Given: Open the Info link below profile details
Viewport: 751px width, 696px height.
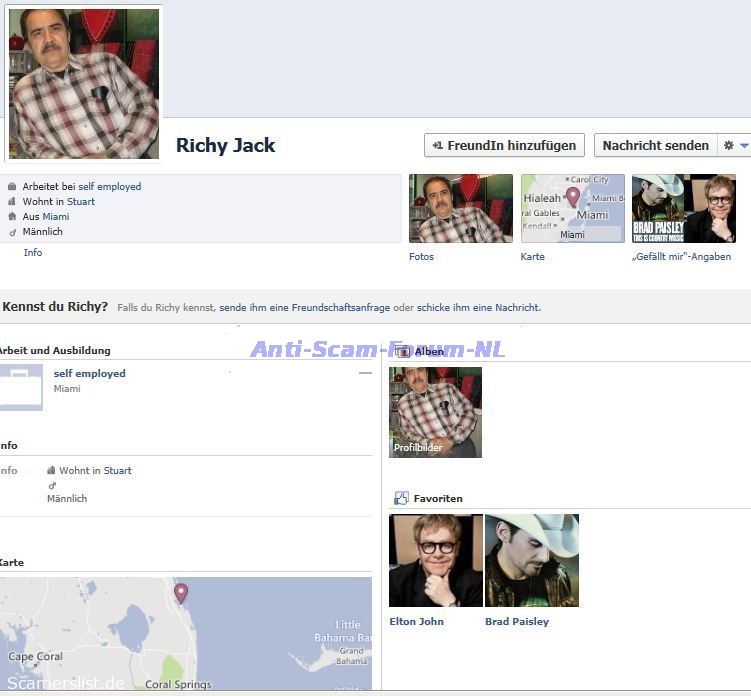Looking at the screenshot, I should (33, 253).
